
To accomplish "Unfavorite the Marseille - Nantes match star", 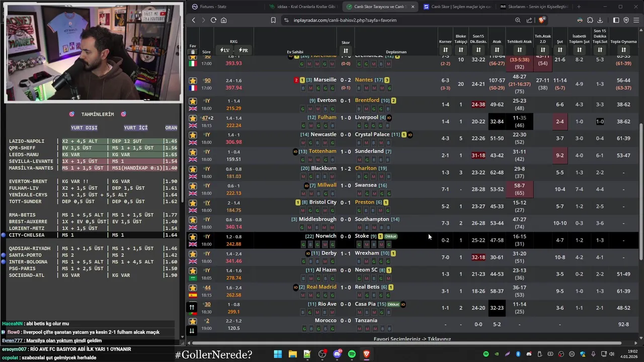I will point(193,80).
